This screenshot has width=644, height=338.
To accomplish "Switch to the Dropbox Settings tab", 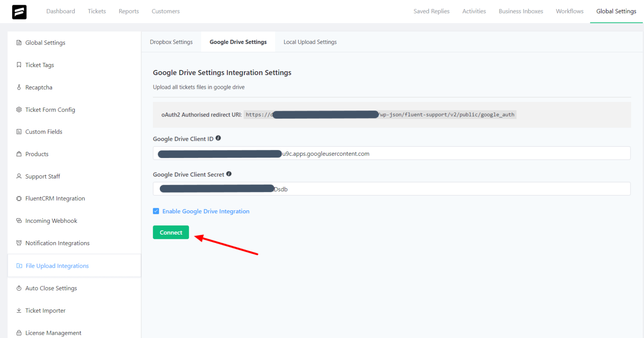I will point(171,41).
